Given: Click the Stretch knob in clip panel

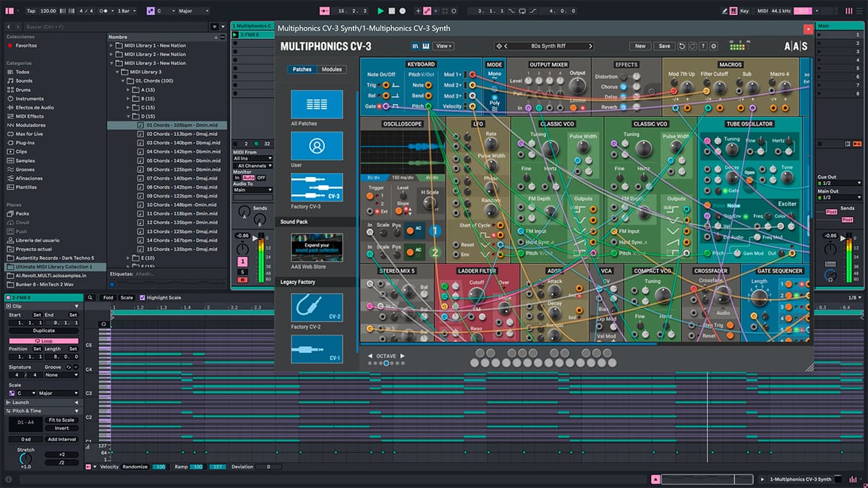Looking at the screenshot, I should (25, 458).
